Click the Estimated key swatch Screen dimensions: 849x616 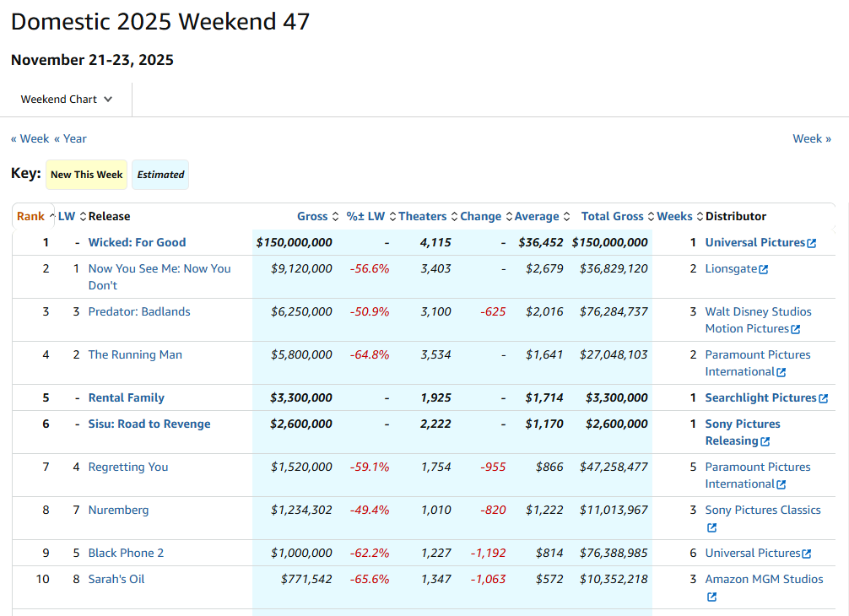pos(160,175)
